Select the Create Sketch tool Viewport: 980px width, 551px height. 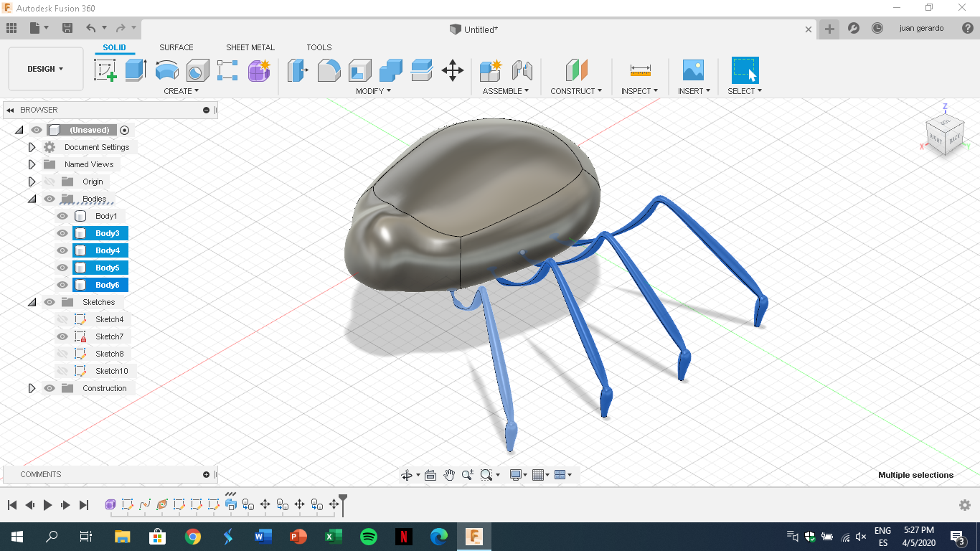105,70
